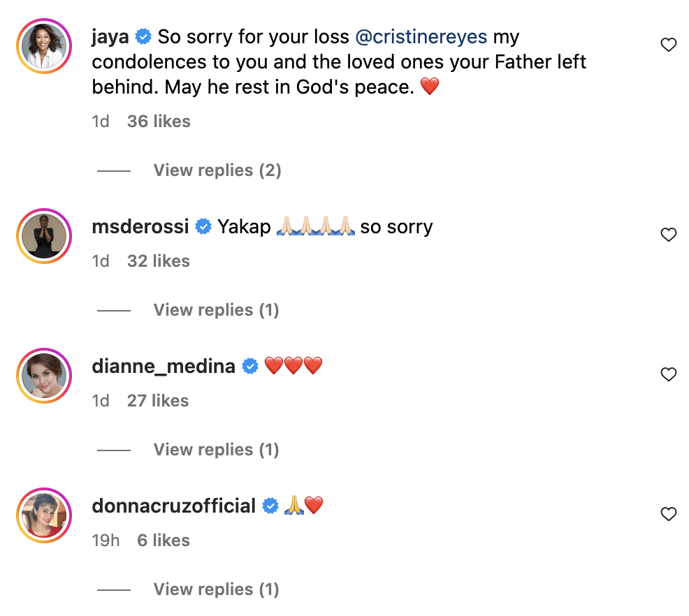This screenshot has height=616, width=689.
Task: Select dianne_medina's verification badge
Action: pyautogui.click(x=250, y=365)
